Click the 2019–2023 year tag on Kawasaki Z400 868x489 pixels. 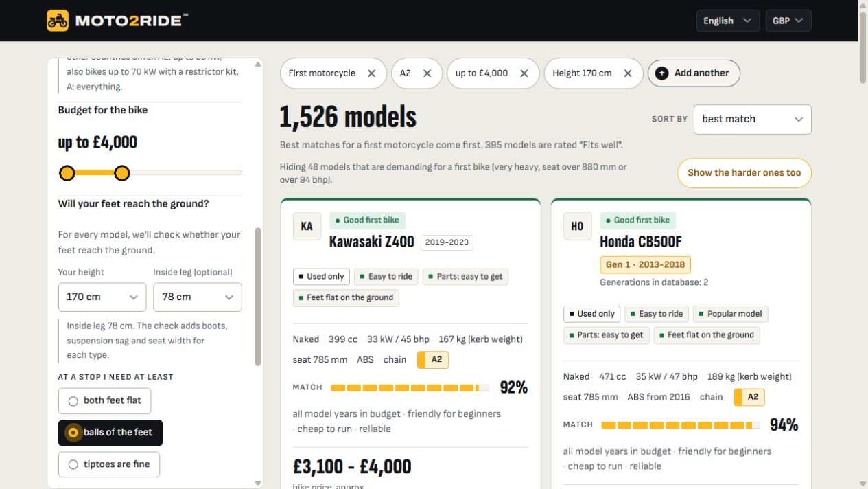point(447,242)
